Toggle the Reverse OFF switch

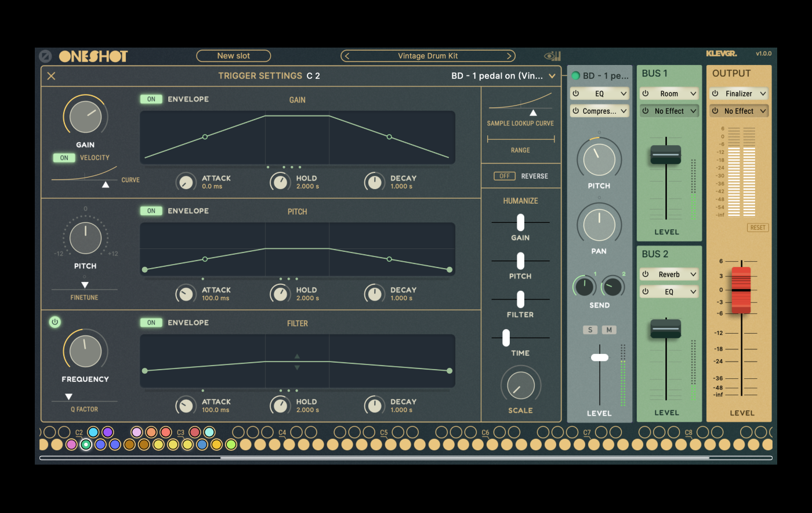coord(505,176)
